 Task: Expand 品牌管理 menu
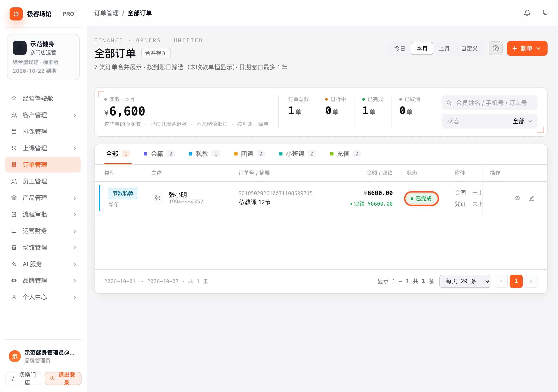click(x=43, y=280)
